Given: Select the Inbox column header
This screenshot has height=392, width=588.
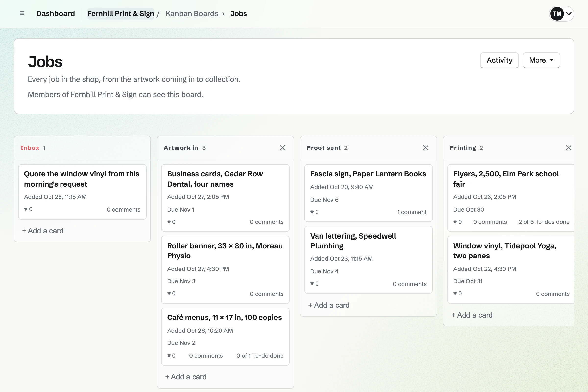Looking at the screenshot, I should [x=30, y=148].
